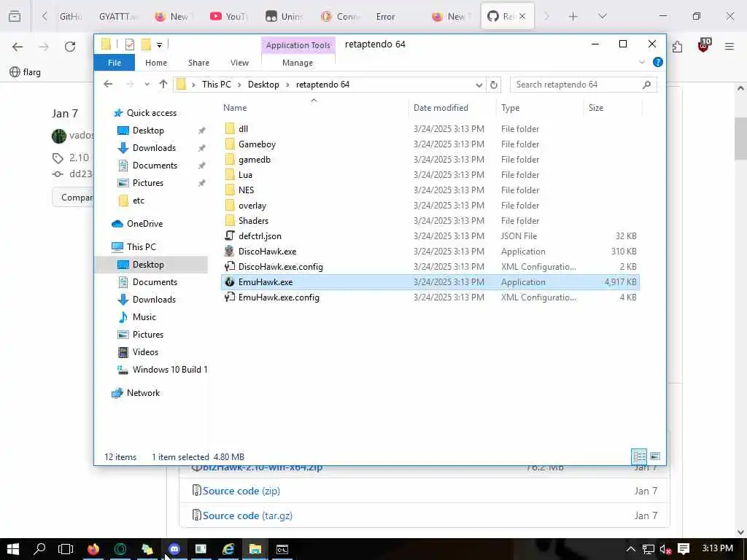Click the EmuHawk.exe.config file icon

click(230, 297)
